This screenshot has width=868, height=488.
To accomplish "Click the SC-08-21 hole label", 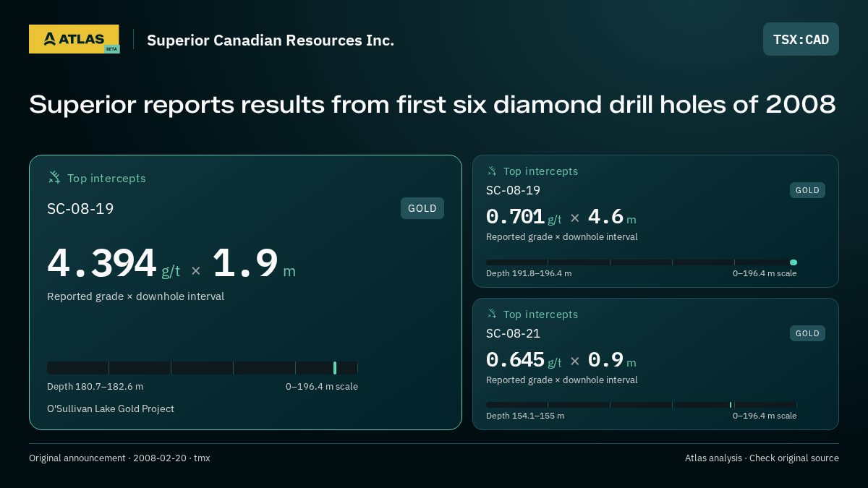I will (513, 333).
